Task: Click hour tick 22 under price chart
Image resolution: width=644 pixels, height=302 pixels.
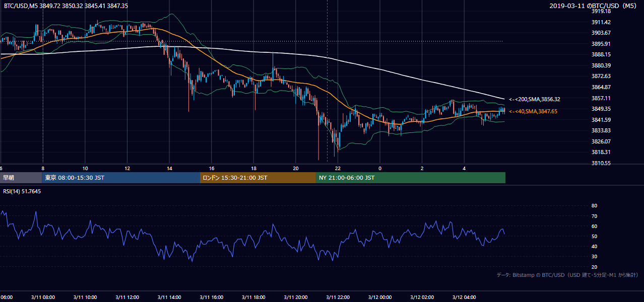Action: [x=338, y=168]
